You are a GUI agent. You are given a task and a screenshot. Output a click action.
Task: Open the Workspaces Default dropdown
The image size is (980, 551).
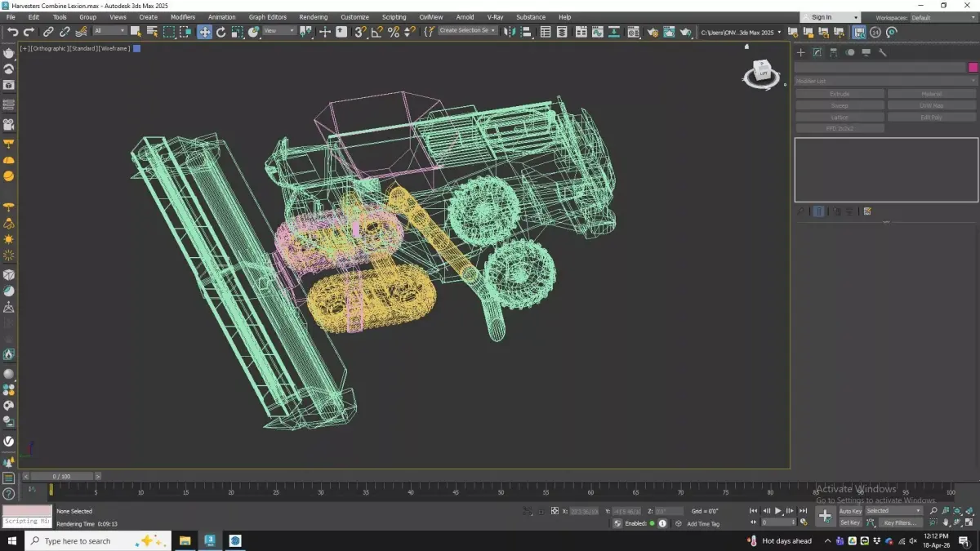(x=942, y=17)
